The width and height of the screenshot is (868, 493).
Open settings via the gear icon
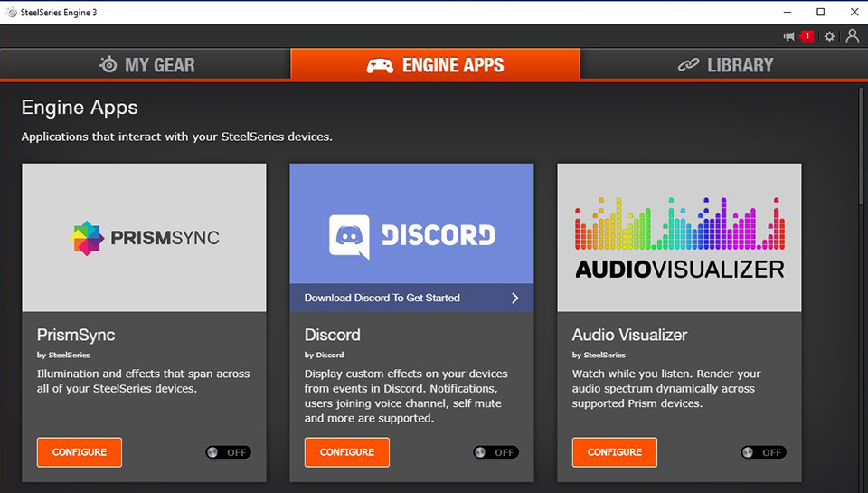coord(829,36)
